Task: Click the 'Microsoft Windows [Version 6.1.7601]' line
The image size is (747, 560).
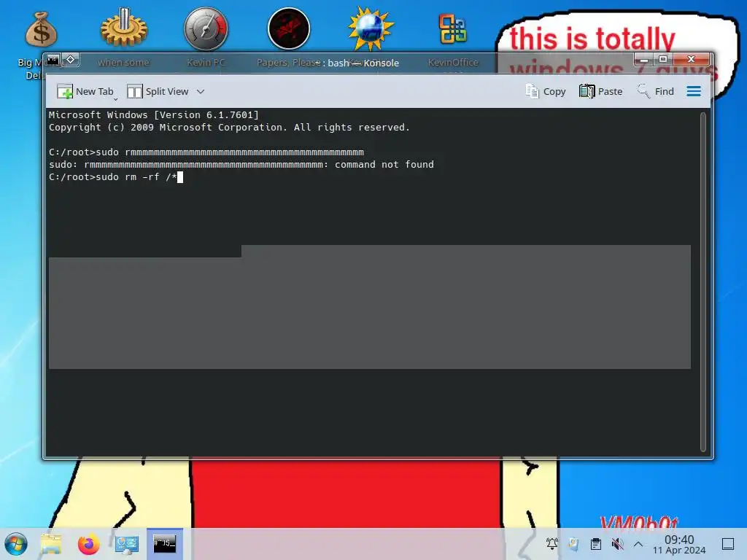Action: 153,114
